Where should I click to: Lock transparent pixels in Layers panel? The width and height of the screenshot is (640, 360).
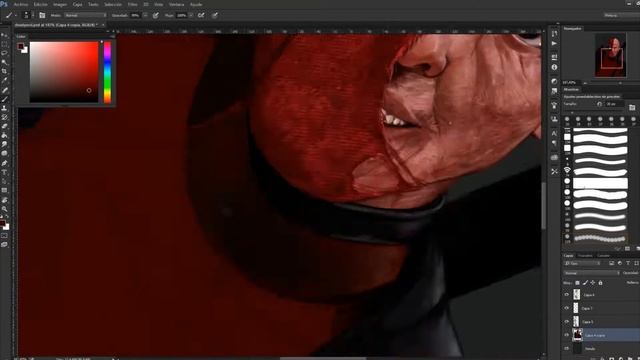pyautogui.click(x=577, y=282)
